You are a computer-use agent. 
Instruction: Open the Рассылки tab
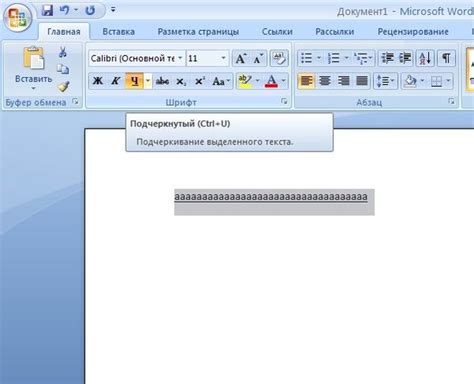pos(334,32)
